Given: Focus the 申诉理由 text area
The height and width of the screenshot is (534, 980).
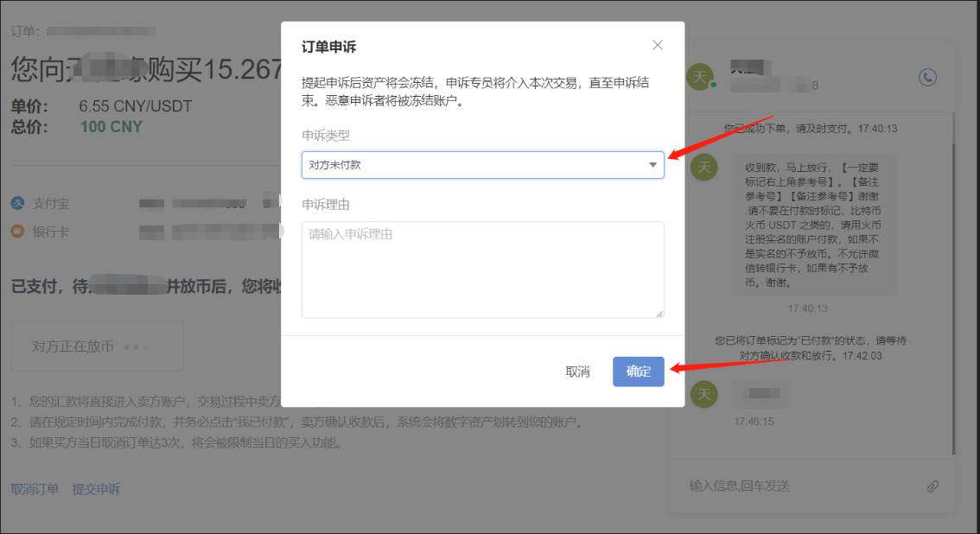Looking at the screenshot, I should click(482, 270).
